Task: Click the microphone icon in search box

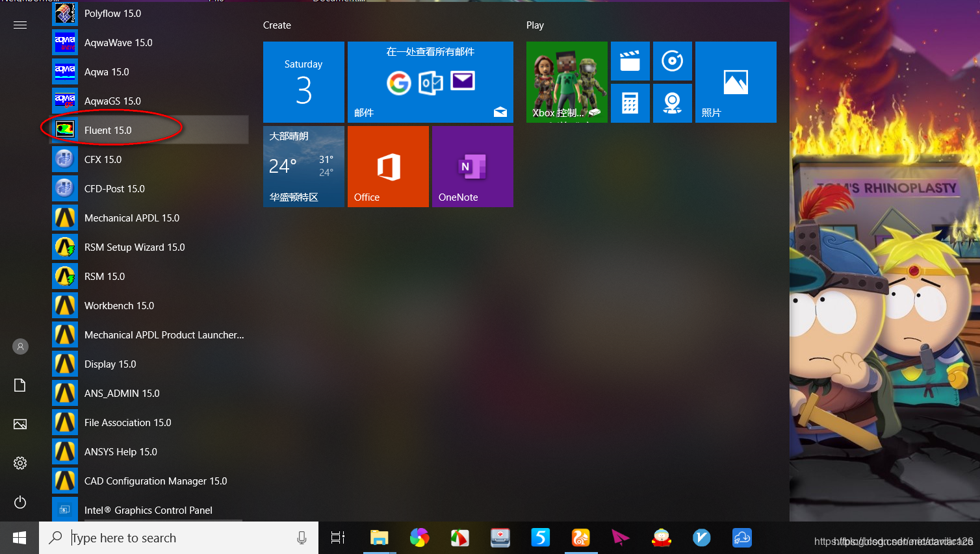Action: point(302,538)
